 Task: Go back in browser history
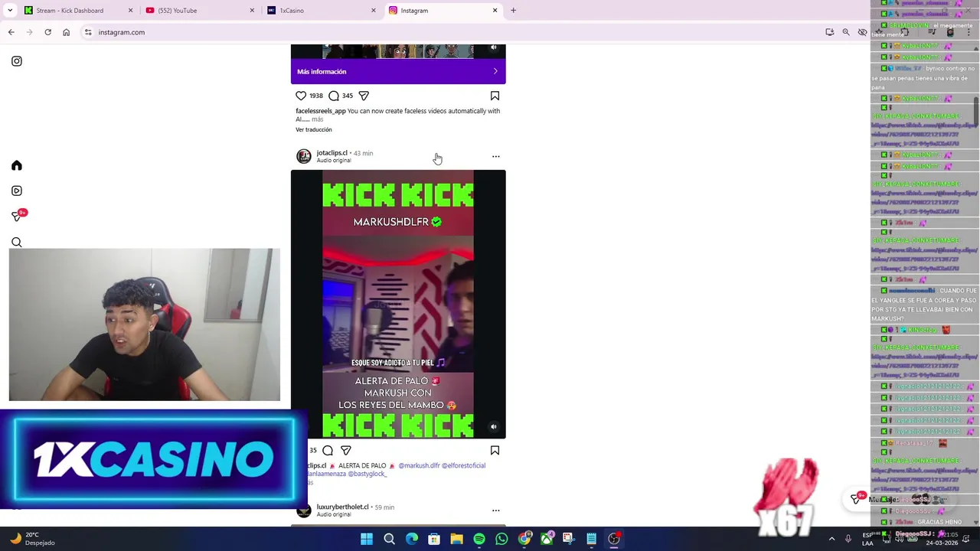pos(11,32)
